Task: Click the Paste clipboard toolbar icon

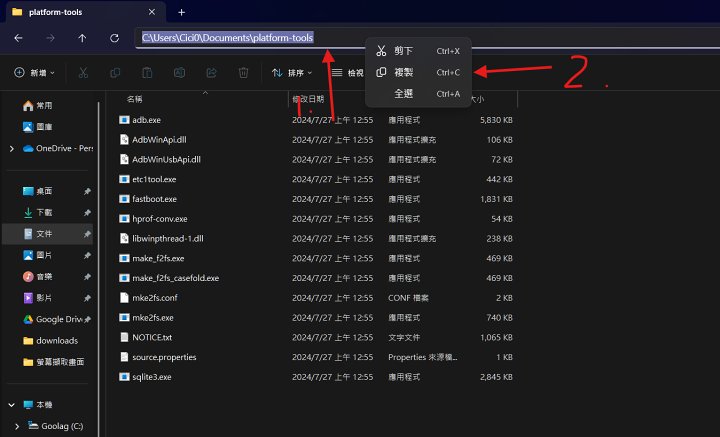Action: (x=147, y=73)
